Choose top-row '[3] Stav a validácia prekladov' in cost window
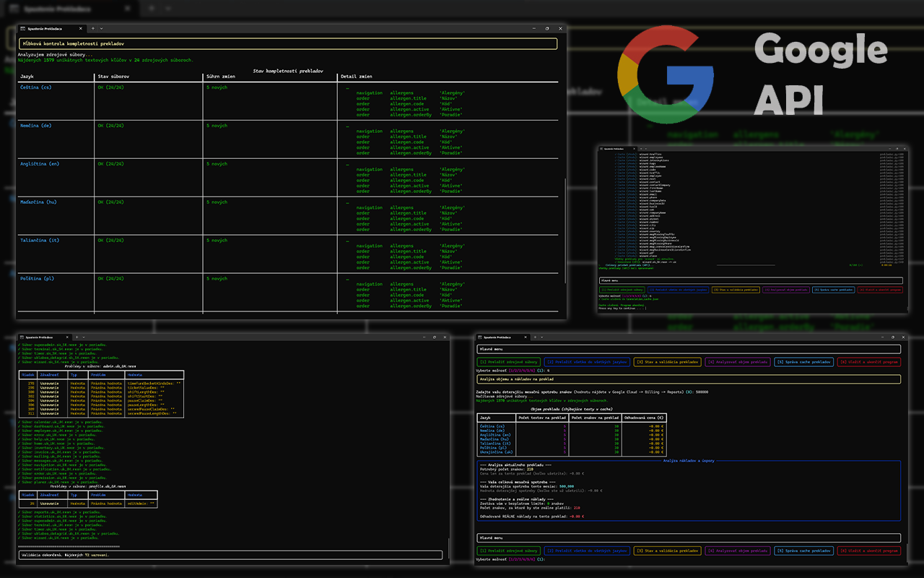 click(666, 362)
